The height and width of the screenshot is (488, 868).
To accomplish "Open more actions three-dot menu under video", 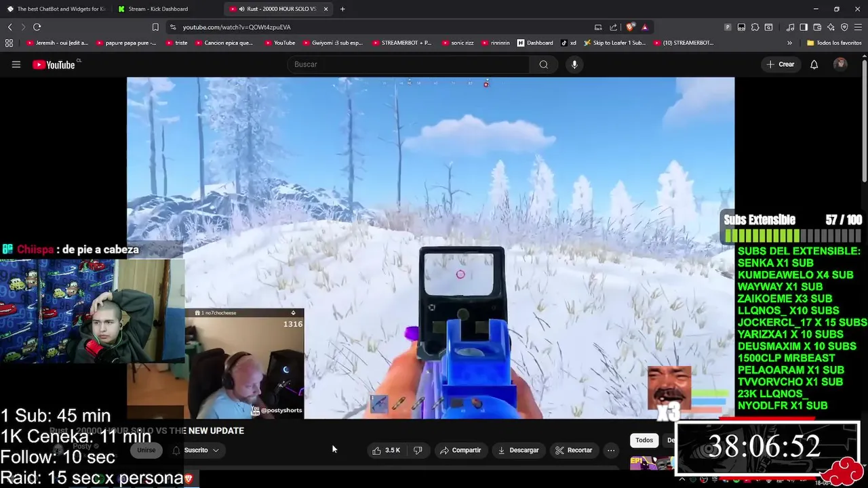I will [611, 450].
